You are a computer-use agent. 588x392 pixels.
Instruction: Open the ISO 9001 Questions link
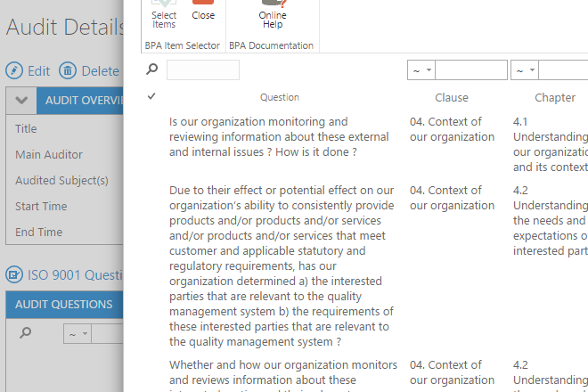coord(75,275)
